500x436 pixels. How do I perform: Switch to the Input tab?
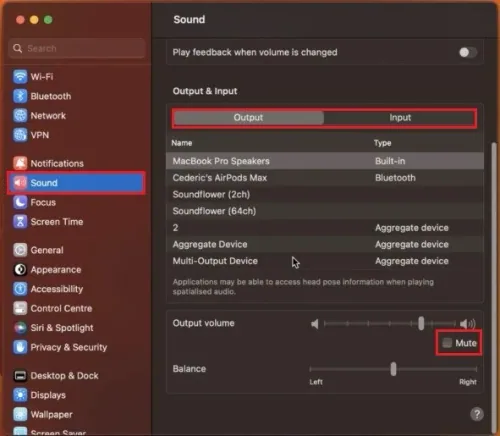point(400,118)
